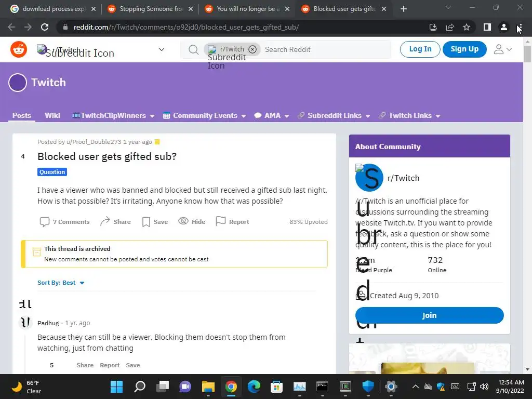This screenshot has height=399, width=532.
Task: Click the Join community button
Action: click(429, 315)
